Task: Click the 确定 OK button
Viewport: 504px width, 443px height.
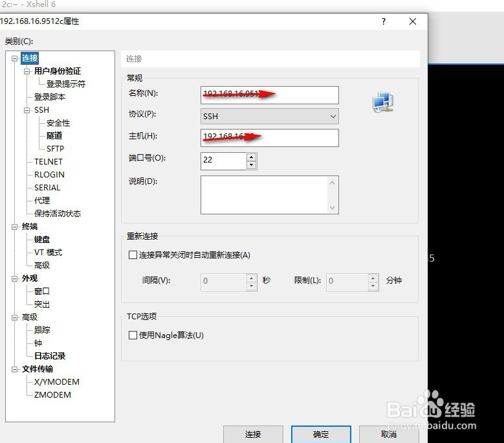Action: (321, 435)
